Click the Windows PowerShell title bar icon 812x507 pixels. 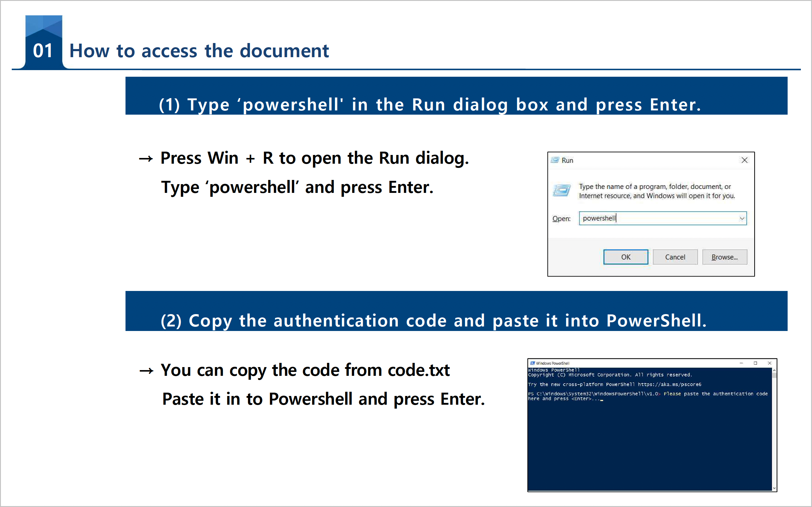pos(532,363)
